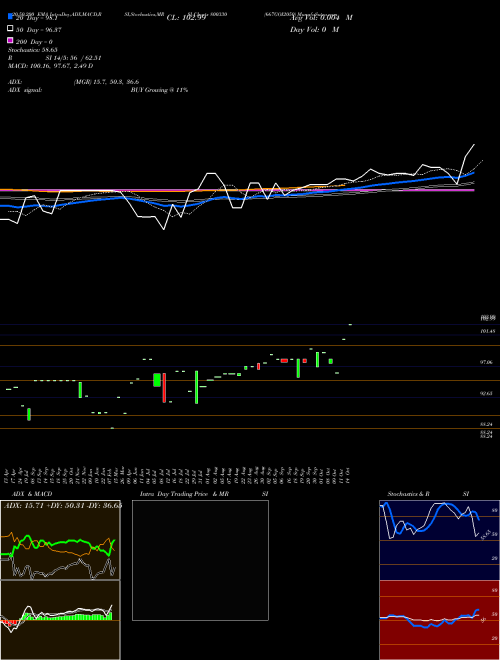
Task: Click the 'Stochastics: 58.63' readout
Action: click(33, 50)
